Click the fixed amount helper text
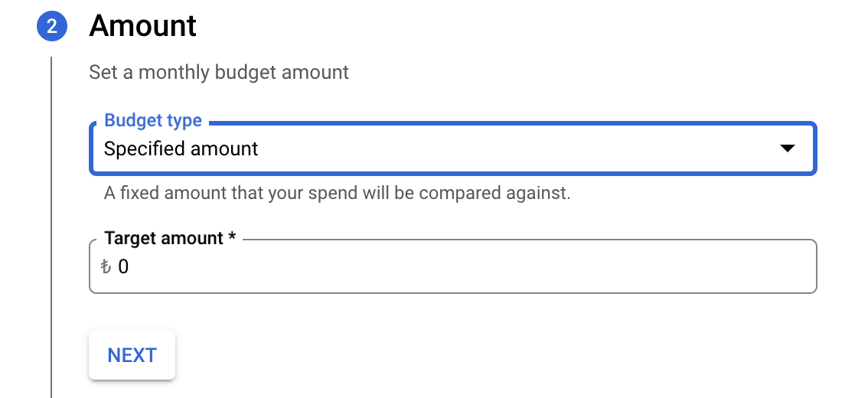868x398 pixels. click(337, 193)
